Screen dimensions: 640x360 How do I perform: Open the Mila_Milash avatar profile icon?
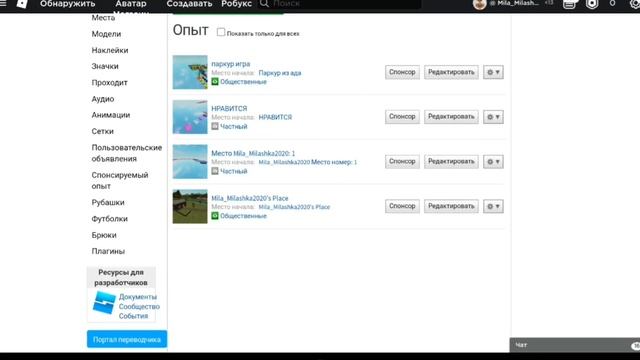coord(480,4)
